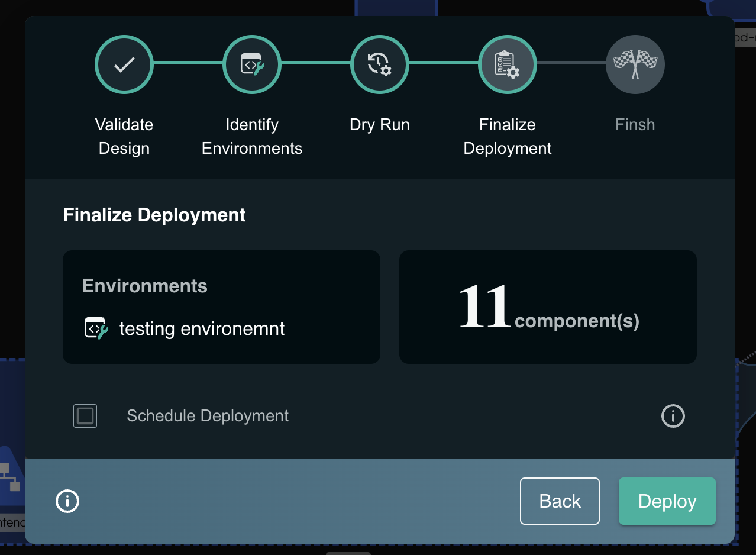
Task: Click the Back button
Action: pyautogui.click(x=559, y=501)
